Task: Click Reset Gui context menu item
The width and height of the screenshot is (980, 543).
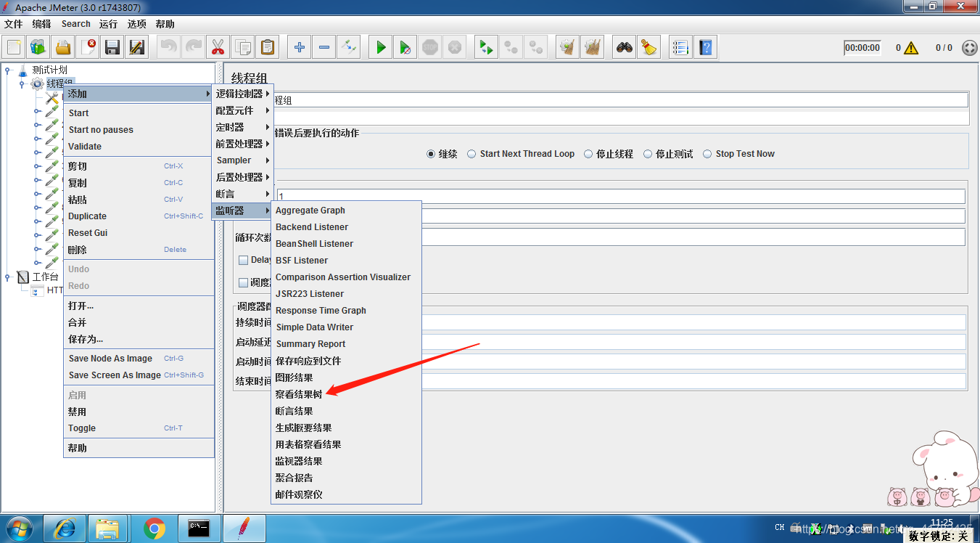Action: (x=139, y=233)
